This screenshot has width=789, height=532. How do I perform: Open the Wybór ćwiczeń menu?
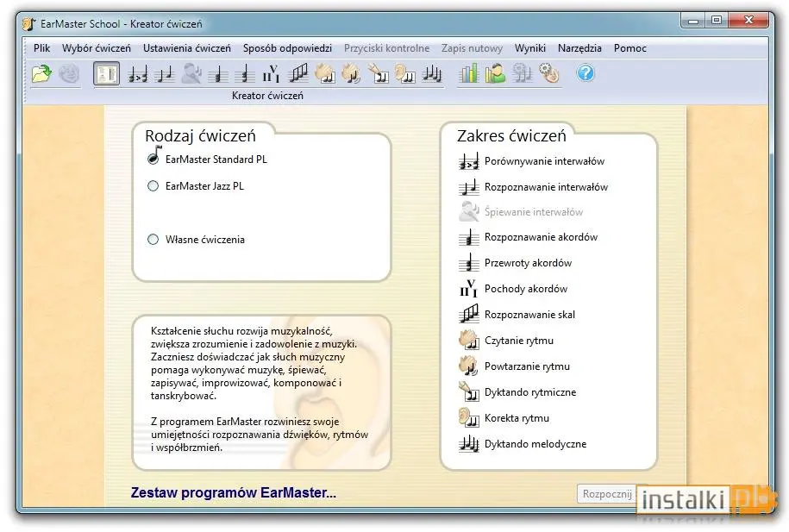(x=96, y=48)
